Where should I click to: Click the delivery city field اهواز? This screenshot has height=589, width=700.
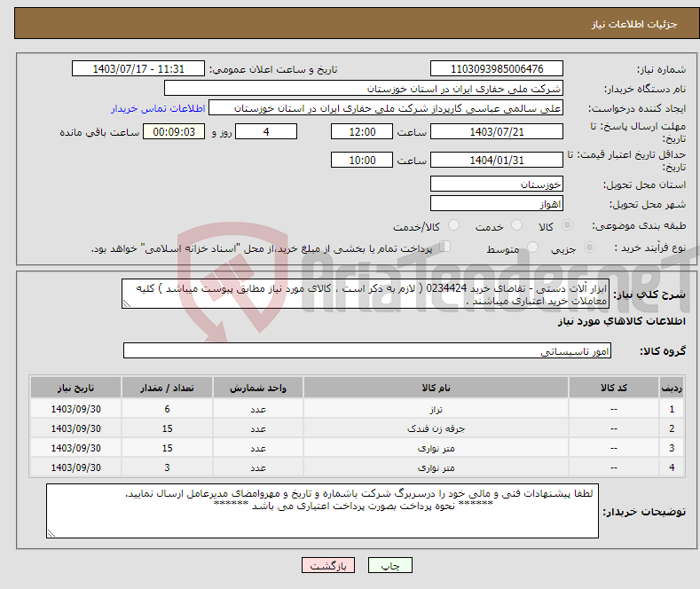click(497, 203)
